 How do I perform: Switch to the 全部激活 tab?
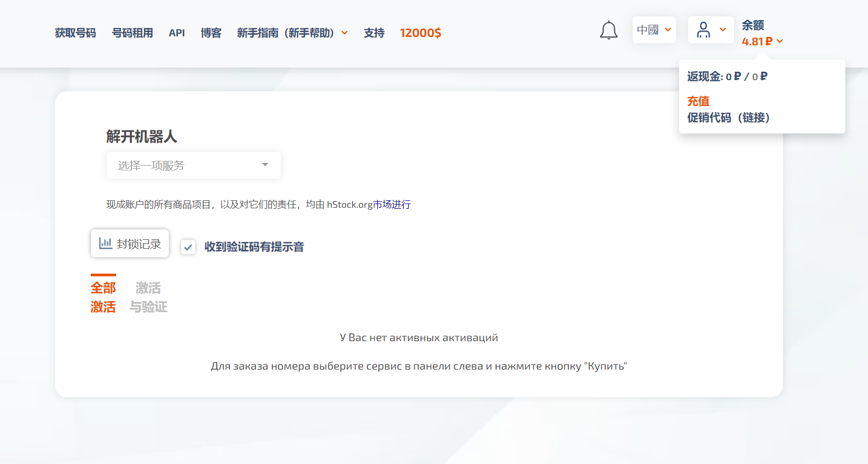click(103, 297)
